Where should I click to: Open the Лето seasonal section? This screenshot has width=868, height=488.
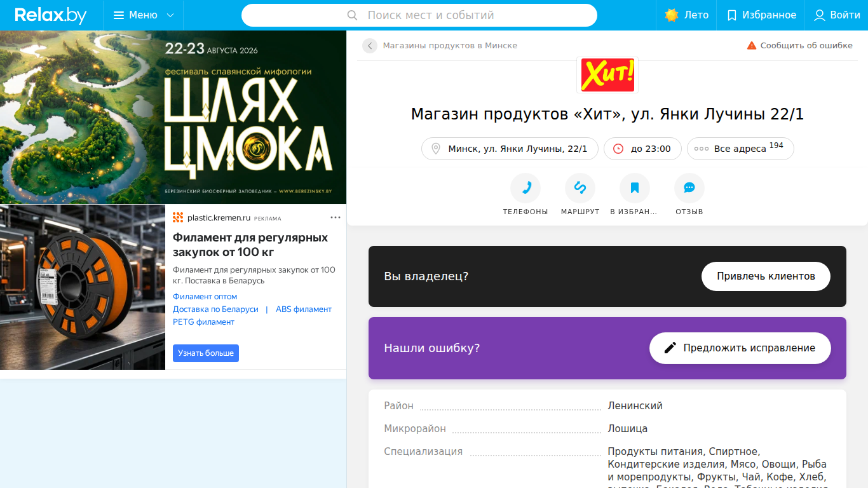(686, 15)
